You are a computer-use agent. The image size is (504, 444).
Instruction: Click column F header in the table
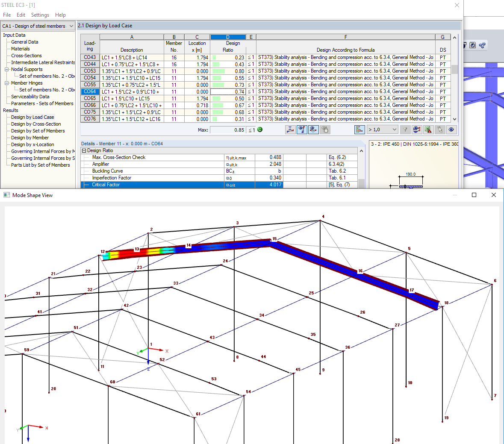tap(345, 37)
